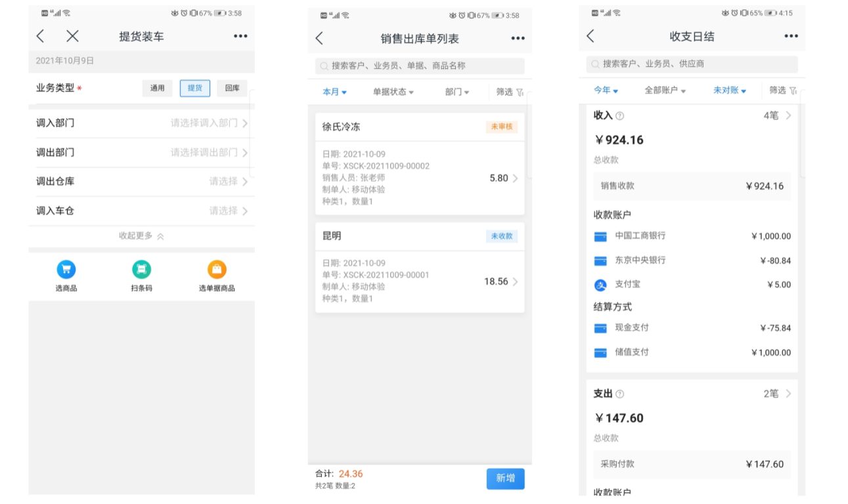Click the total amount 24.36
This screenshot has height=504, width=848.
coord(351,474)
